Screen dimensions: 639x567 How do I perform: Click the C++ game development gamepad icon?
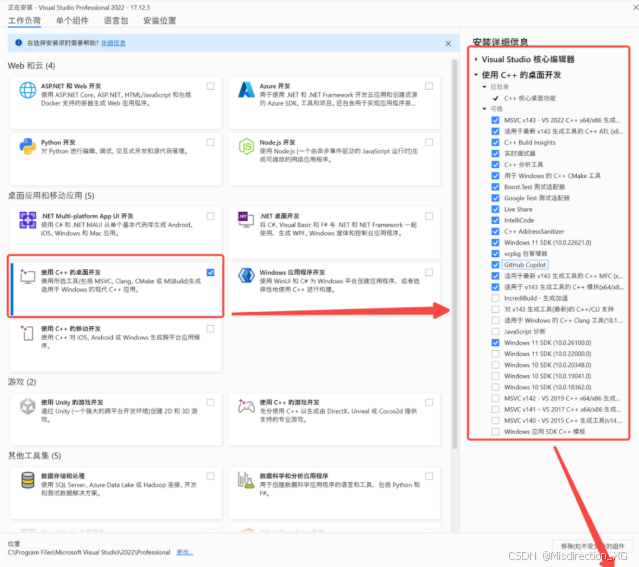[x=246, y=406]
